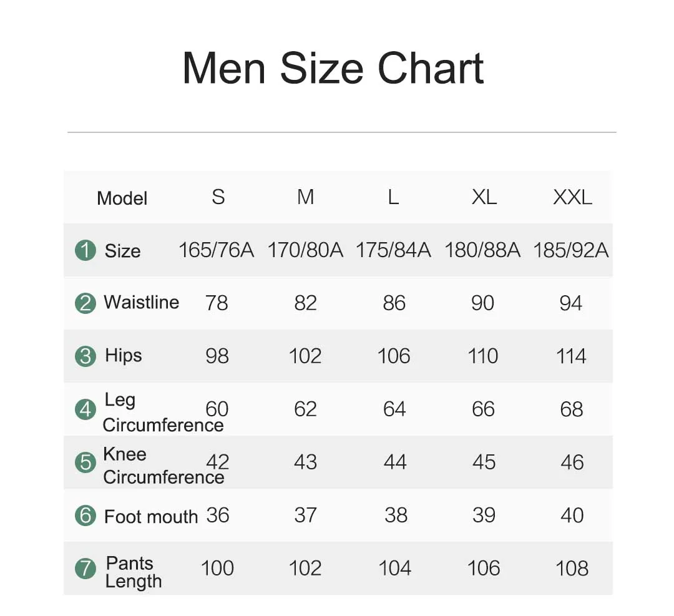Click the number 6 icon beside Foot mouth
The image size is (674, 616).
point(85,516)
